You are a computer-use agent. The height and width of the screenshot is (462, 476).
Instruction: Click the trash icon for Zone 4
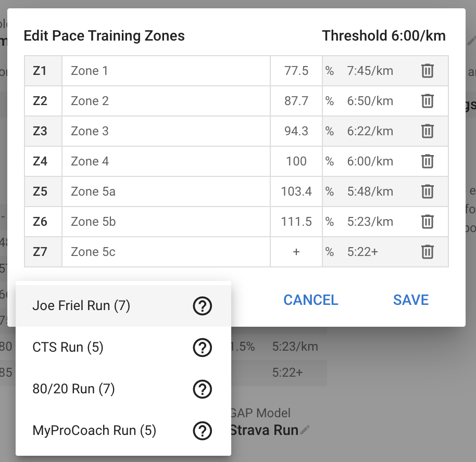(x=428, y=161)
